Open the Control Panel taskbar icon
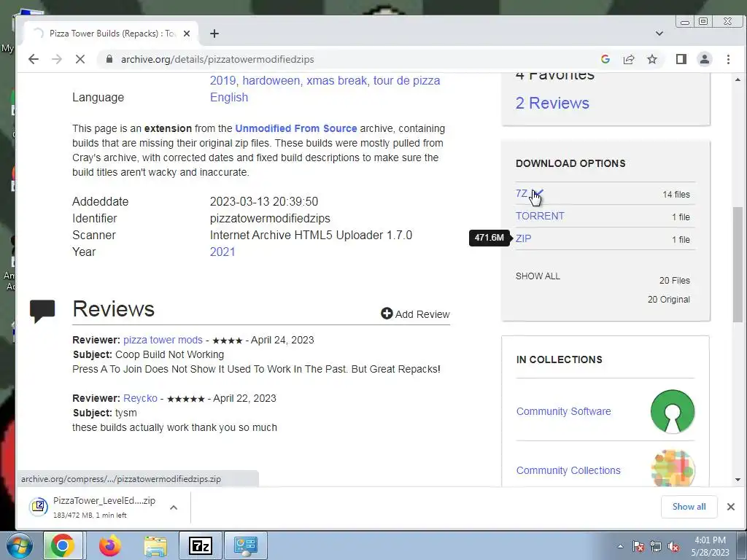This screenshot has width=747, height=560. pyautogui.click(x=245, y=545)
